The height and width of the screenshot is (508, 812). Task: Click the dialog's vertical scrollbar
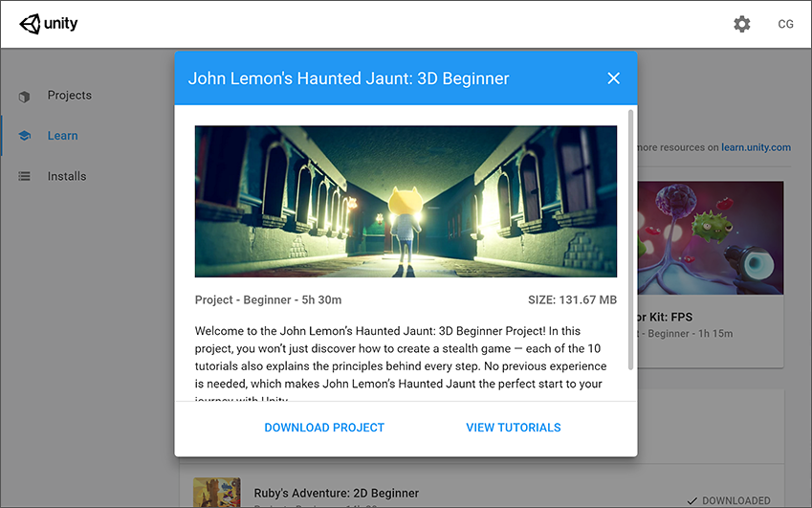630,239
